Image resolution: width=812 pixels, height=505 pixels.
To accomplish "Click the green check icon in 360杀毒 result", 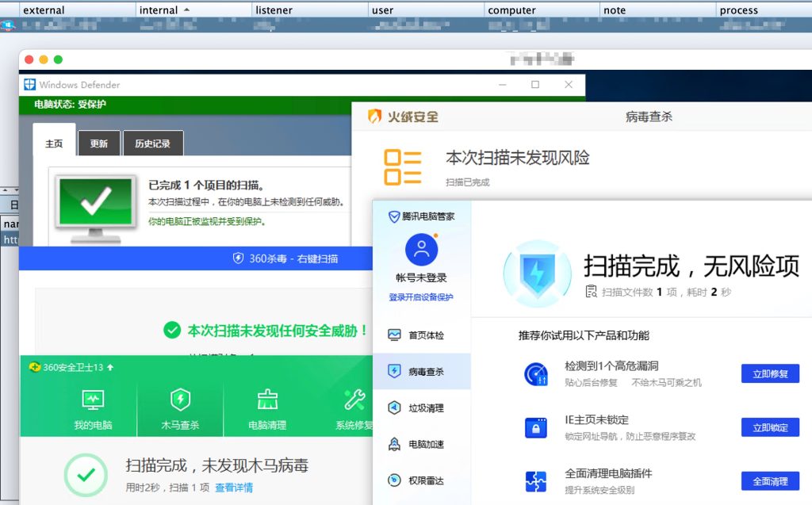I will click(172, 330).
